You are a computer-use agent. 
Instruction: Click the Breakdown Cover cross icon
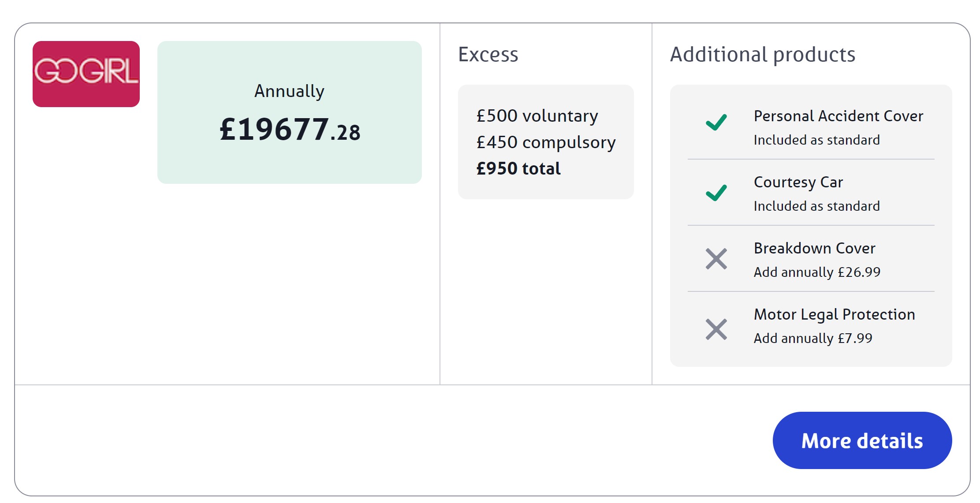pos(716,259)
